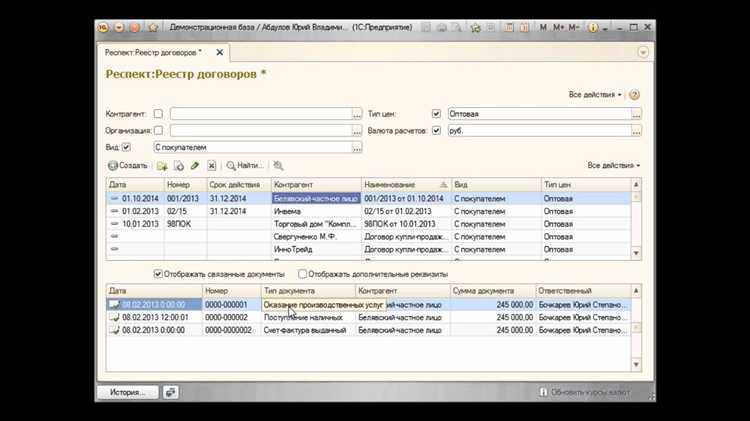The image size is (750, 421).
Task: Open the Вид field selection button
Action: click(357, 147)
